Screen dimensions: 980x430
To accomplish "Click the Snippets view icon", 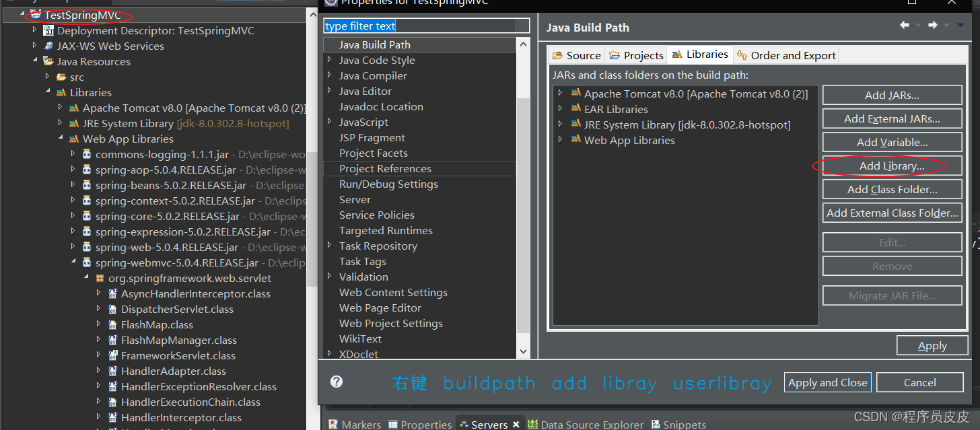I will (654, 423).
